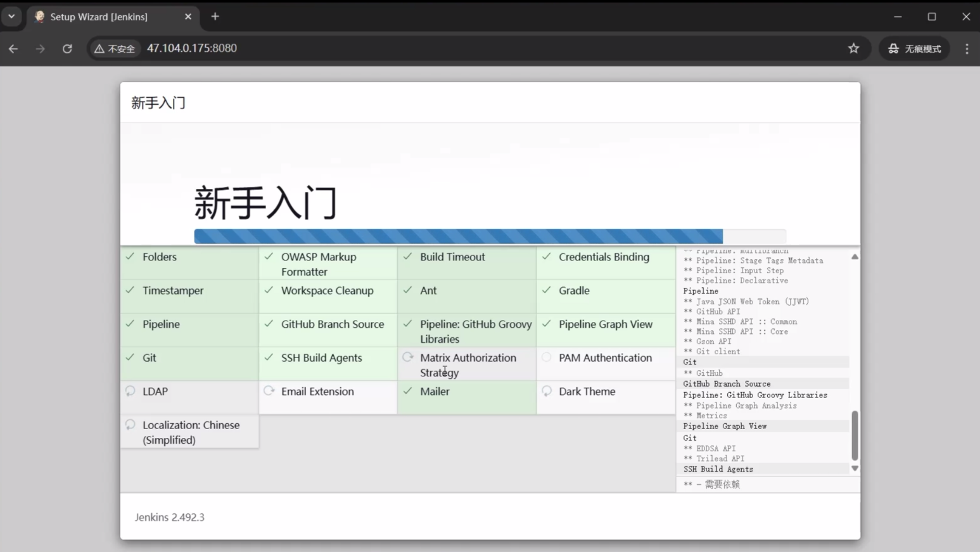The width and height of the screenshot is (980, 552).
Task: Click the log line ** Metrics
Action: click(x=705, y=416)
